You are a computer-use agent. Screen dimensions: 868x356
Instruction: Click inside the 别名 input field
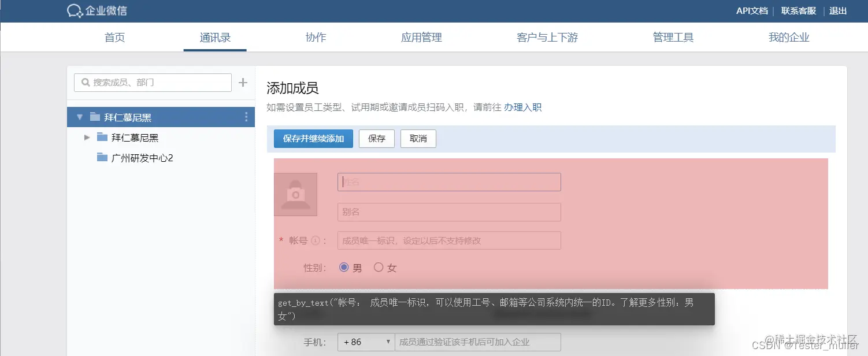(448, 212)
